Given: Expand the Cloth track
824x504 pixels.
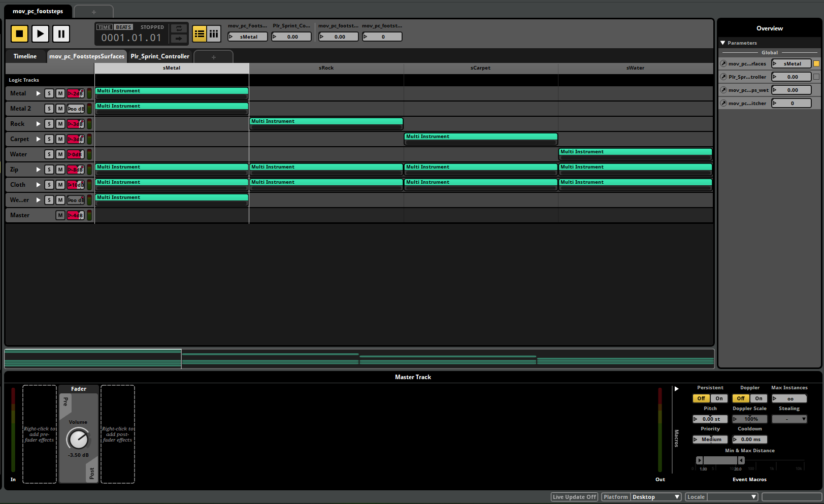Looking at the screenshot, I should [x=38, y=185].
